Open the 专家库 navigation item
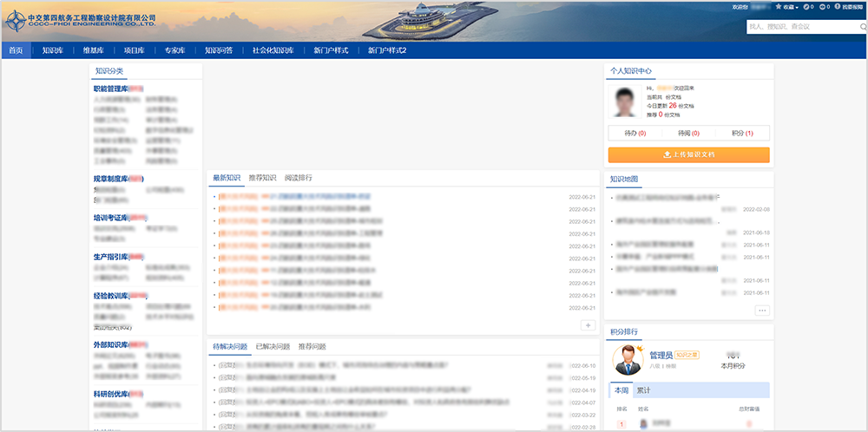Screen dimensions: 868x432 tap(174, 50)
